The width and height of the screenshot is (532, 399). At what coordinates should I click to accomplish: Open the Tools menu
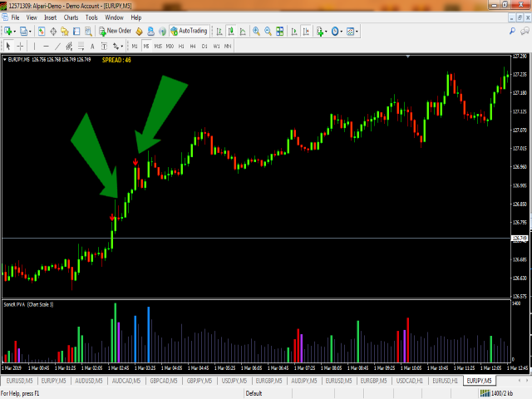tap(91, 17)
